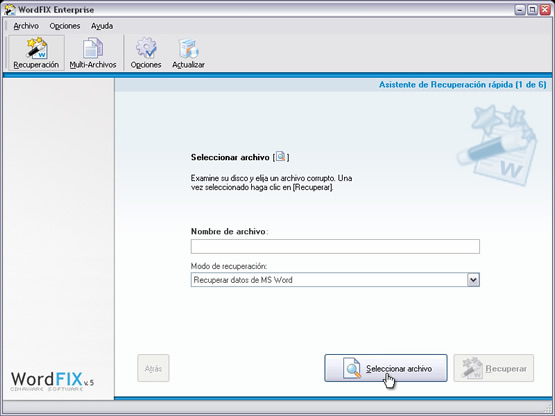Click the Seleccionar archivo button
Screen dimensions: 555x416
click(x=386, y=368)
